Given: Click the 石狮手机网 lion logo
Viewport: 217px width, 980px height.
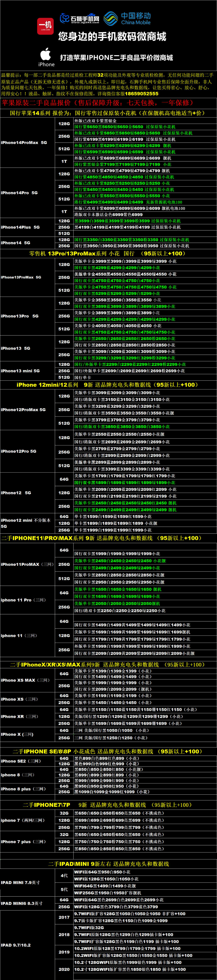Looking at the screenshot, I should tap(80, 18).
